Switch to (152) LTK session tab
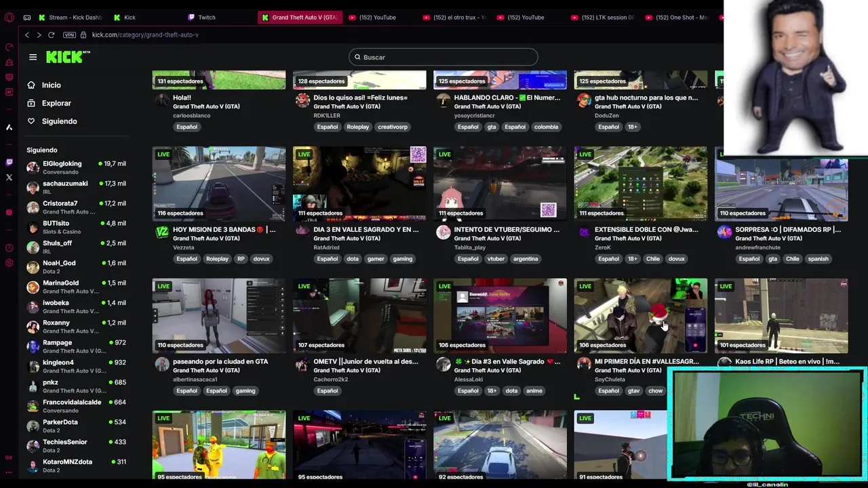This screenshot has height=488, width=868. pos(602,18)
